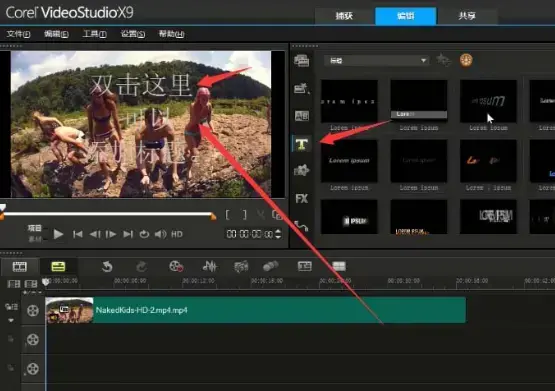Image resolution: width=555 pixels, height=391 pixels.
Task: Open the Sound Mixer
Action: click(210, 266)
